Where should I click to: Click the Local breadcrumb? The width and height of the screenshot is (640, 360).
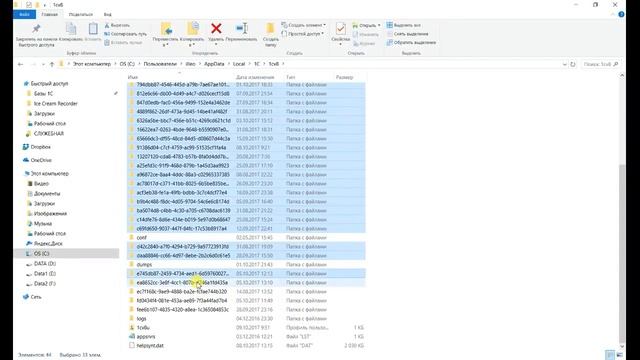tap(239, 64)
